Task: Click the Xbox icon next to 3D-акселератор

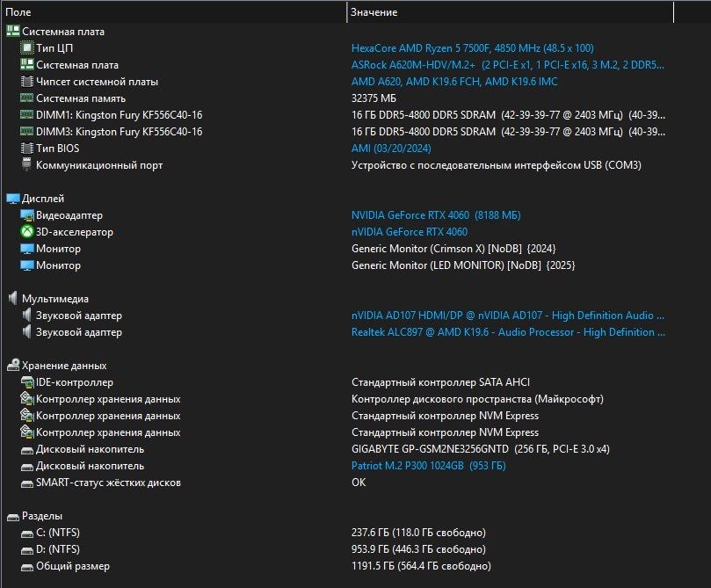Action: pyautogui.click(x=27, y=232)
